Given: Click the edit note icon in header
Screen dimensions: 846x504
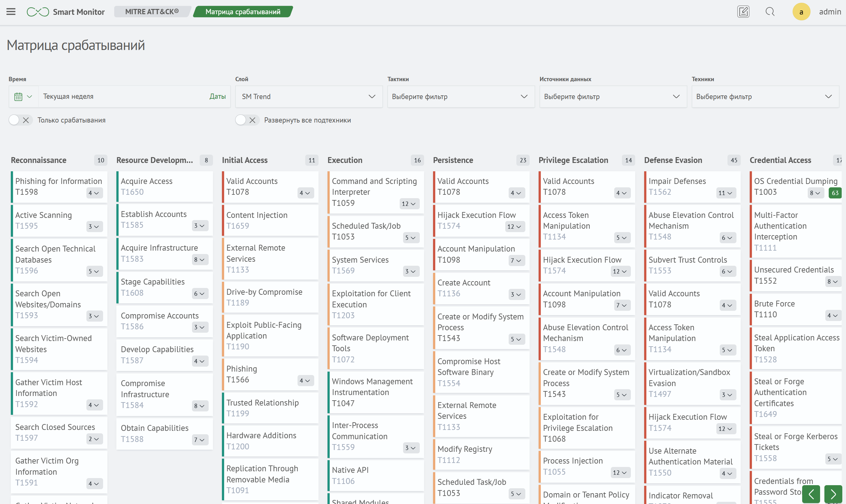Looking at the screenshot, I should (743, 11).
